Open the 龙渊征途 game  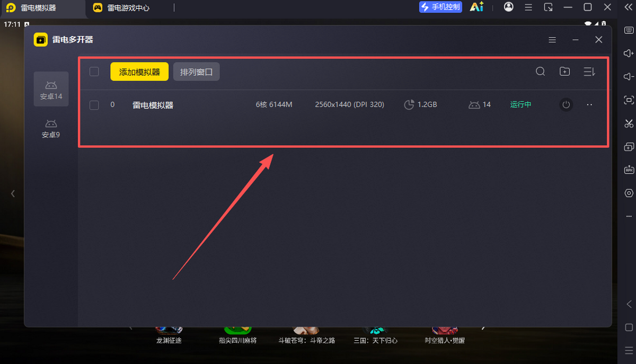click(x=169, y=335)
